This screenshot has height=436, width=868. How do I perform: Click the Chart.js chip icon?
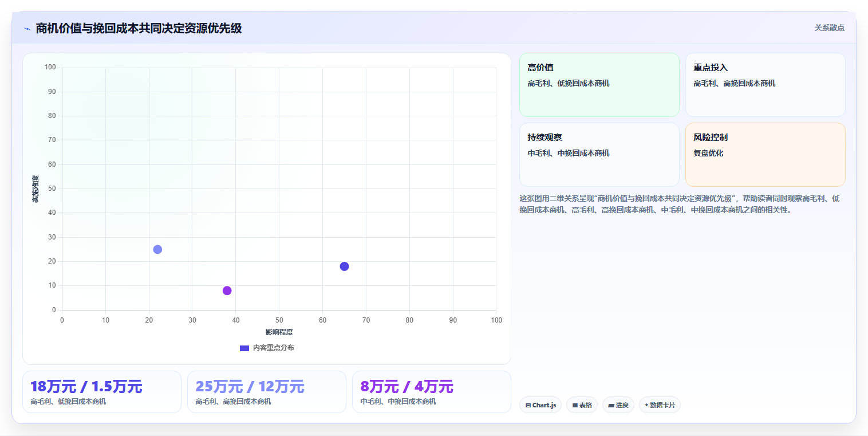tap(528, 405)
